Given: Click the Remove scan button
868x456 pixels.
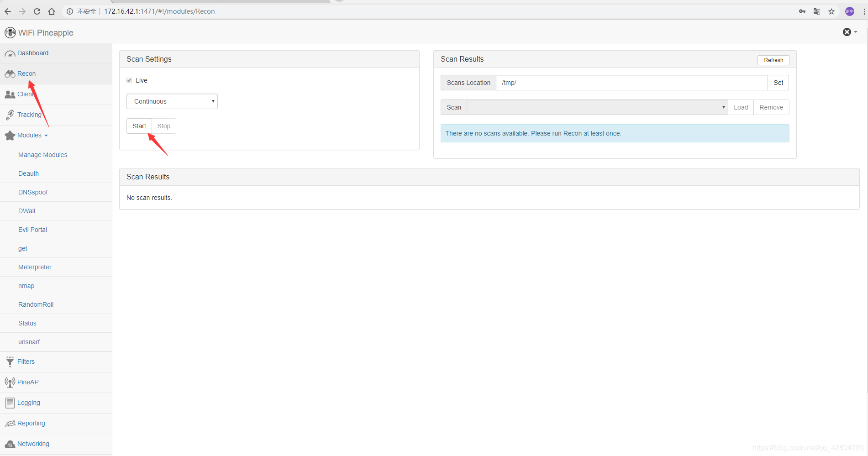Looking at the screenshot, I should pos(771,107).
